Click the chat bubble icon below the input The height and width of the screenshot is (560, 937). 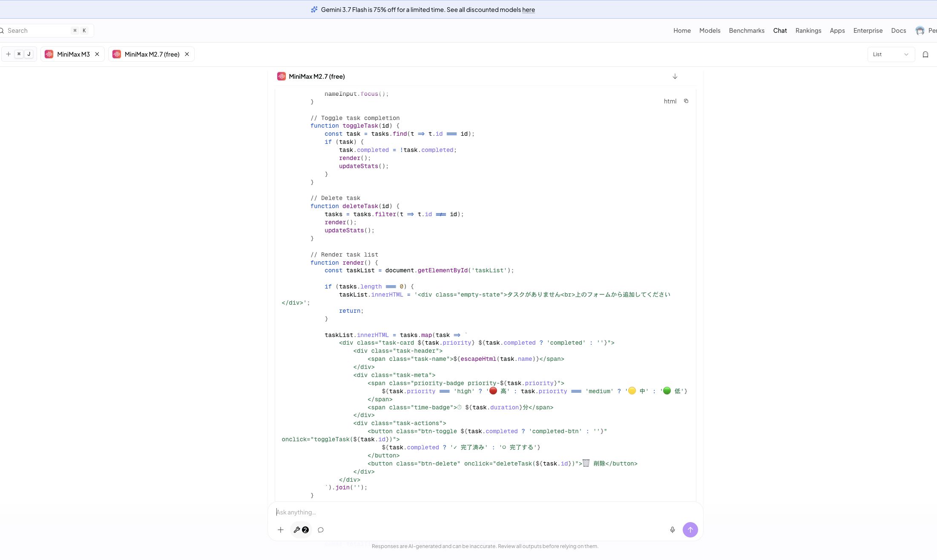pos(321,530)
